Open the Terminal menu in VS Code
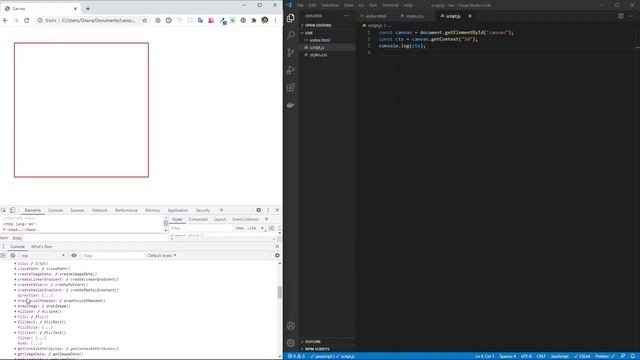Screen dimensions: 640x360 (x=390, y=5)
